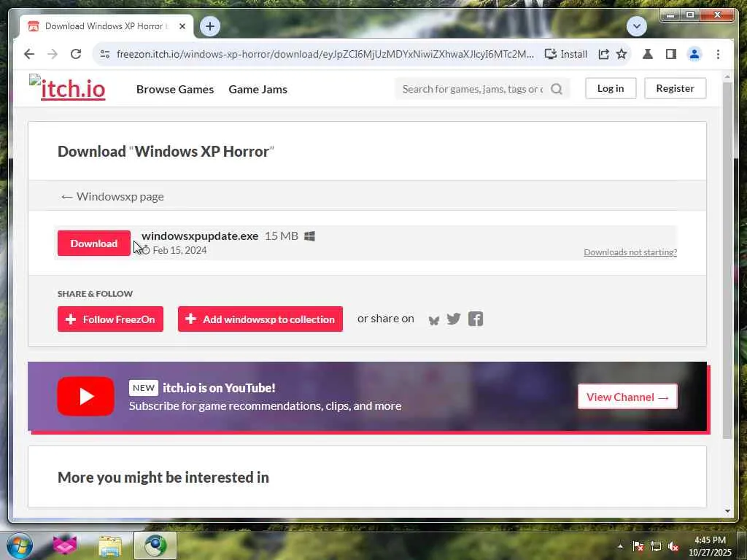Share on Bluesky butterfly icon

pos(433,319)
